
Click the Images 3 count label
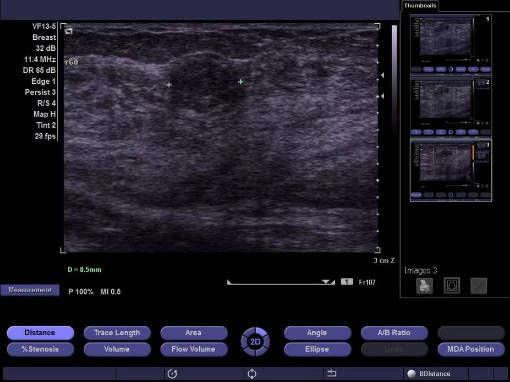pyautogui.click(x=421, y=270)
